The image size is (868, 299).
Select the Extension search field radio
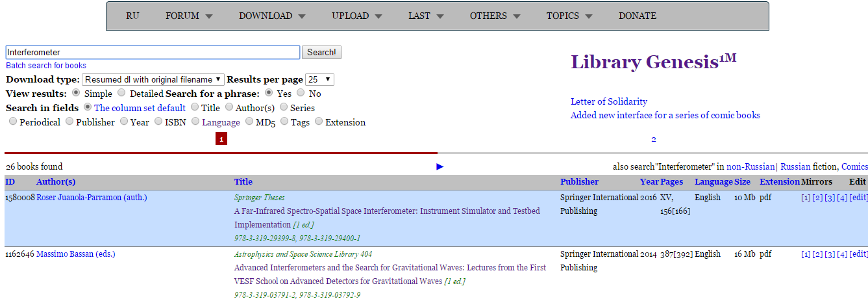click(319, 122)
